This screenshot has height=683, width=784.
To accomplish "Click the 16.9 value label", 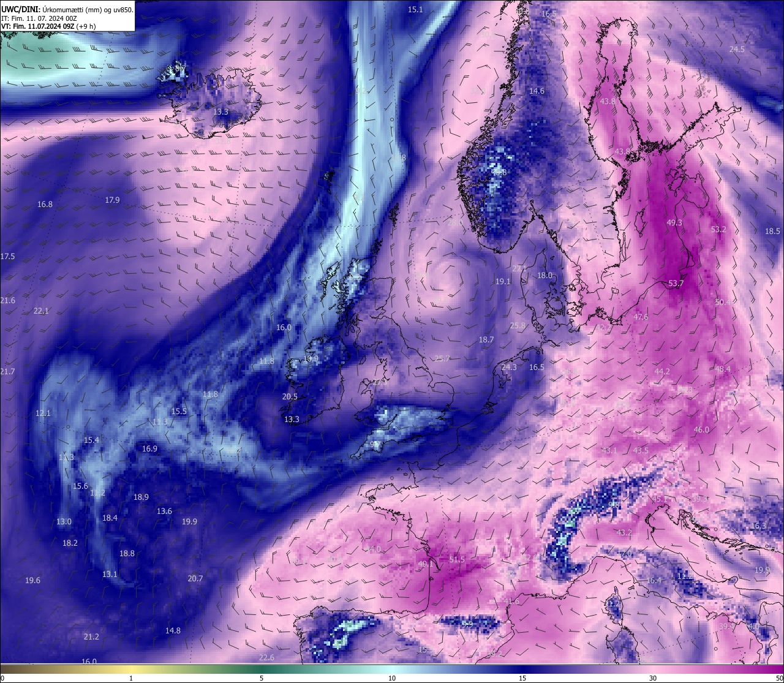I will click(x=149, y=448).
